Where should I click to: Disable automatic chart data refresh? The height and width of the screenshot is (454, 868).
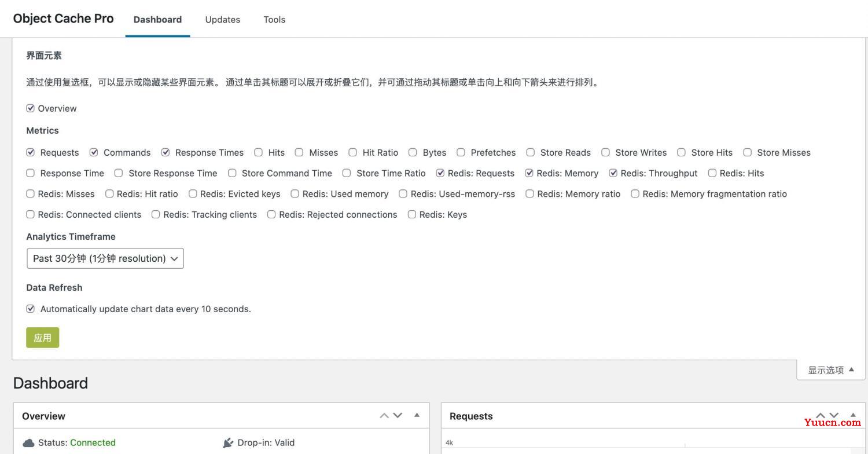(x=31, y=309)
